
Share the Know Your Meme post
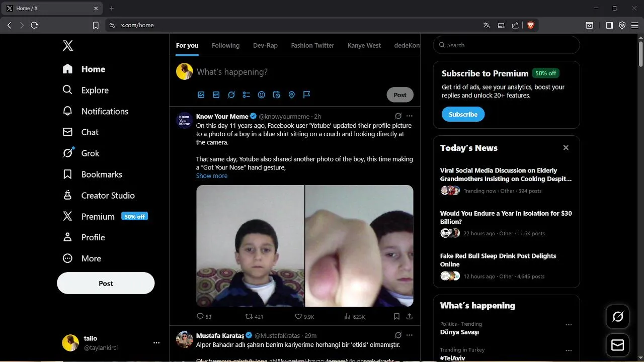(410, 317)
